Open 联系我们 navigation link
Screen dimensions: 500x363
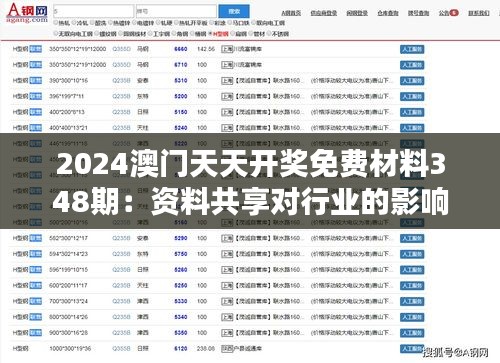(x=479, y=13)
